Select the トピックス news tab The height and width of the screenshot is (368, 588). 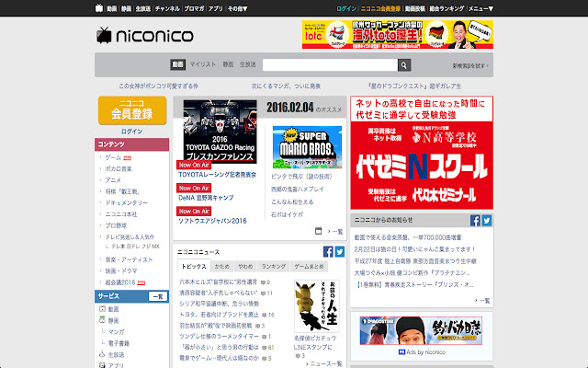tap(194, 266)
